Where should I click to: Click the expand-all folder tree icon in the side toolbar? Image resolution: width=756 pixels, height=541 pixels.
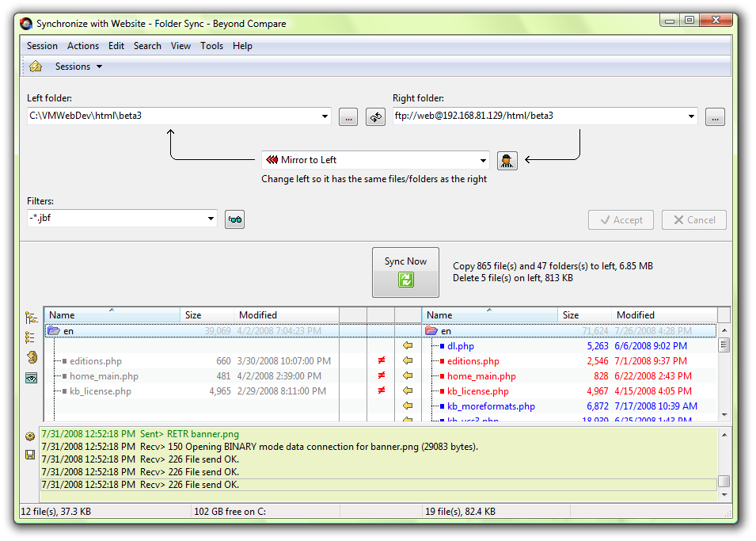[x=32, y=318]
